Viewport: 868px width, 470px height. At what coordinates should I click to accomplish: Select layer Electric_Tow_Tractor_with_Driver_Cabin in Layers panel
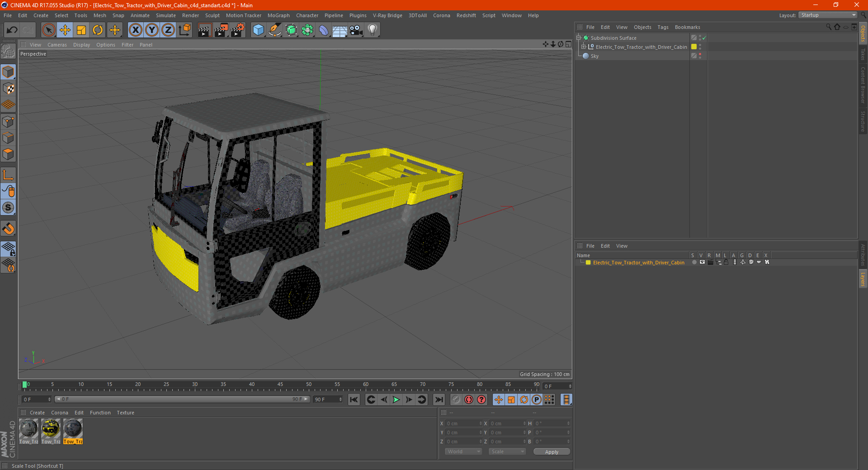point(638,263)
